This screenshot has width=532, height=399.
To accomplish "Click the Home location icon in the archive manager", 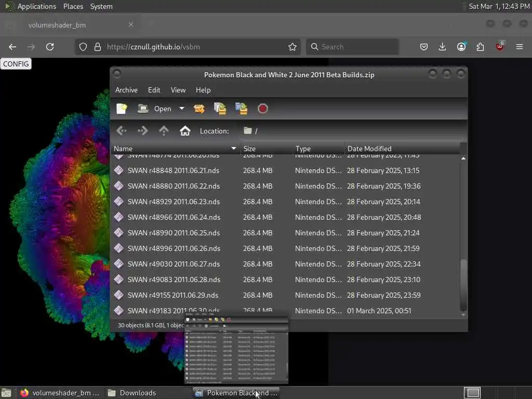I will pyautogui.click(x=185, y=130).
